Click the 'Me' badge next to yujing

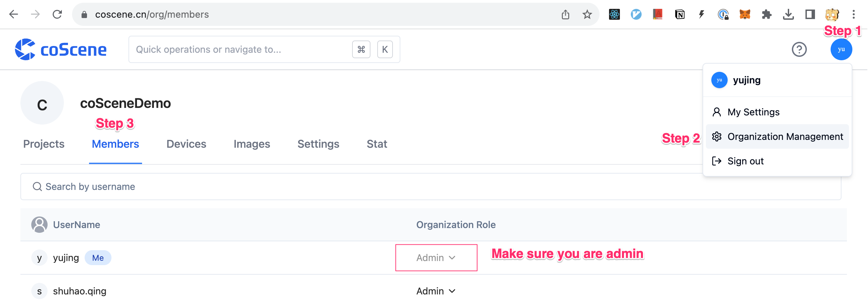click(98, 258)
